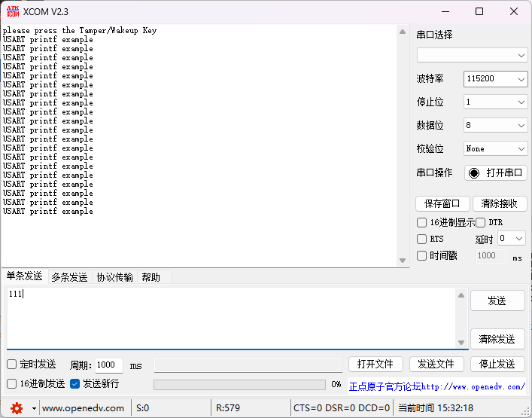Click the 打开串口 open port button
Image resolution: width=532 pixels, height=418 pixels.
[x=496, y=172]
